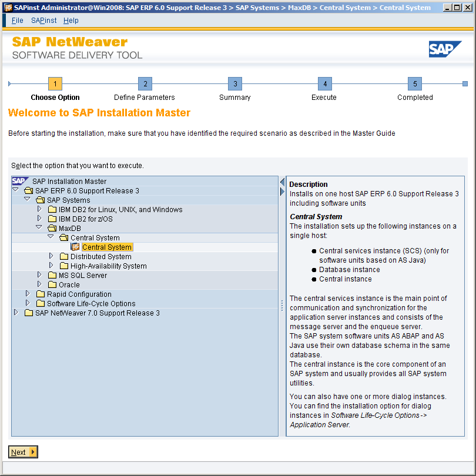Click the Next button
This screenshot has height=476, width=476.
(23, 452)
